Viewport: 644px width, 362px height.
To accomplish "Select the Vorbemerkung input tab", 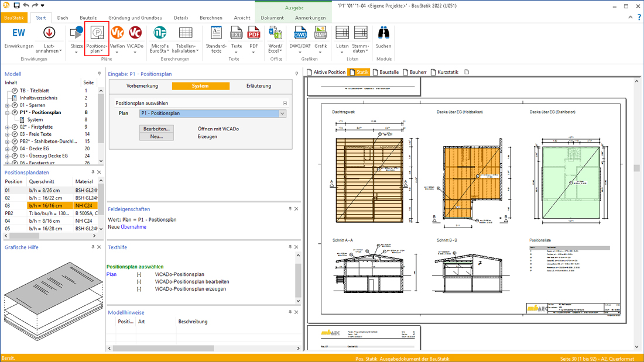I will click(142, 86).
